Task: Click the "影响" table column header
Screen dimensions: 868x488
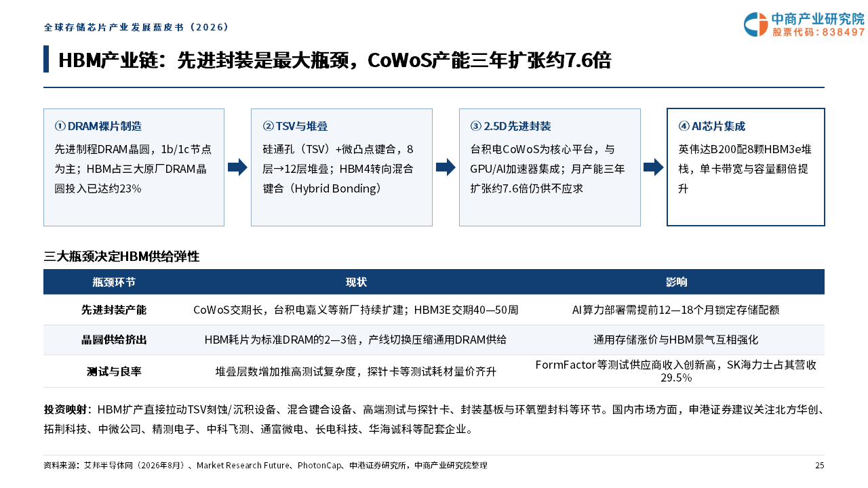Action: click(676, 282)
